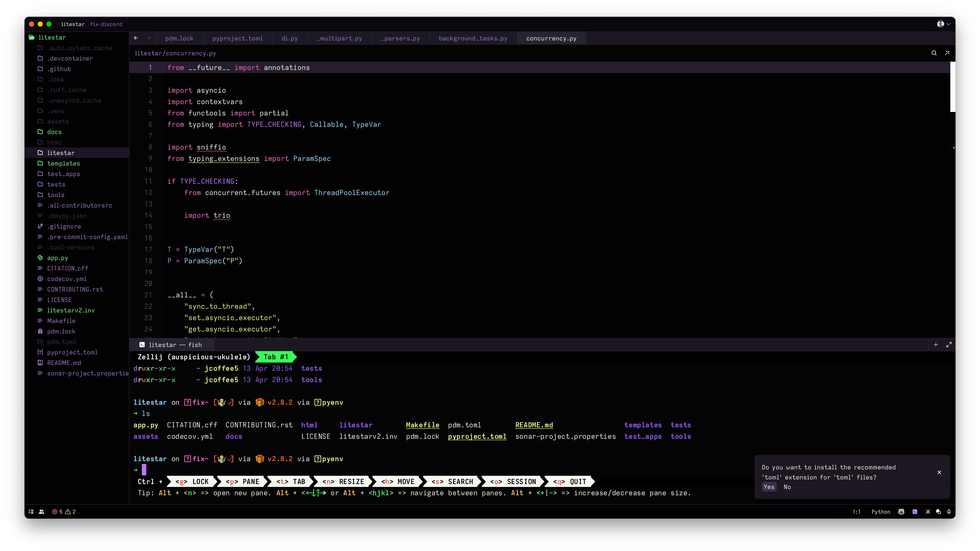Switch to the background_tasks.py tab
This screenshot has height=551, width=980.
(x=473, y=38)
